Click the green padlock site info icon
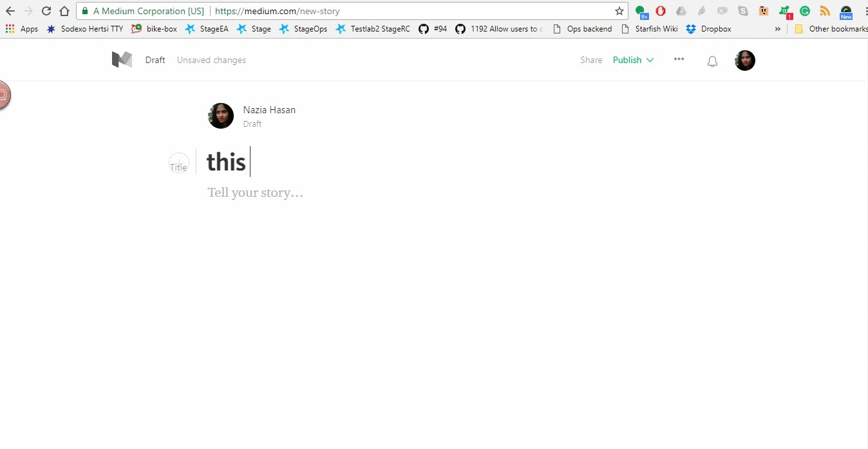The height and width of the screenshot is (449, 868). coord(84,11)
